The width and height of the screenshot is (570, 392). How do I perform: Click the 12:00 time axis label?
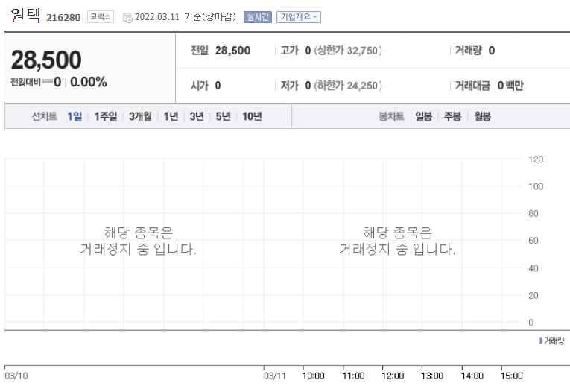click(393, 376)
